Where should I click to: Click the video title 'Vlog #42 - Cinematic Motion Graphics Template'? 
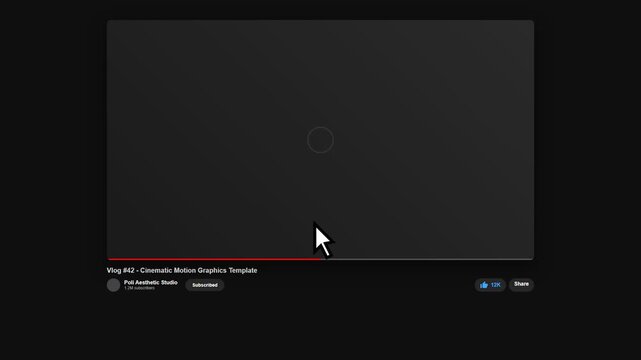182,271
